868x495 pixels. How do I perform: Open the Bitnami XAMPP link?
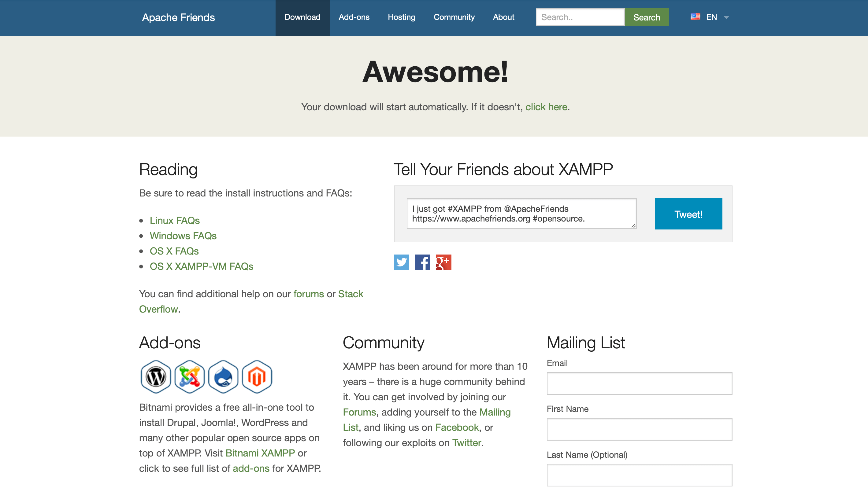(260, 453)
